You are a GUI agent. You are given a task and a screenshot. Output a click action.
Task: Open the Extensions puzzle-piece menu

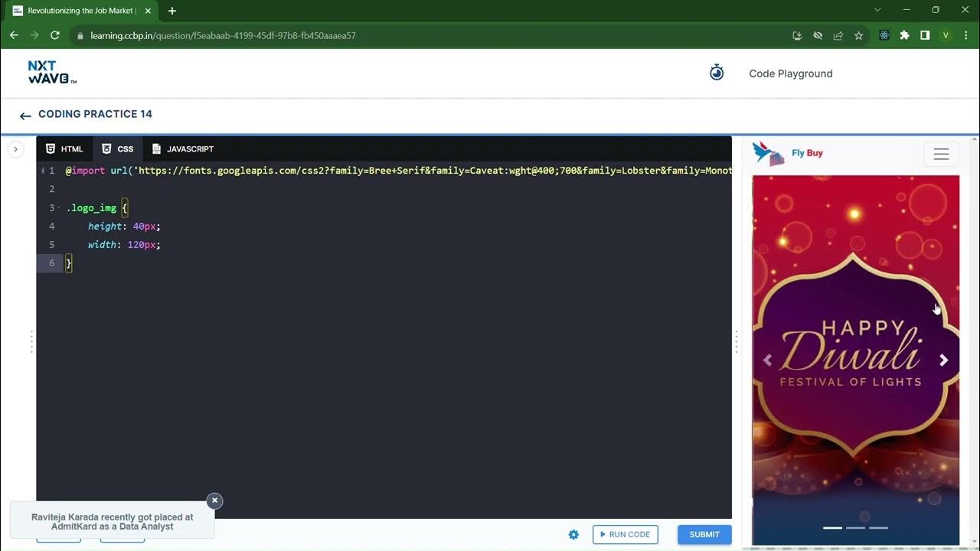pyautogui.click(x=905, y=35)
